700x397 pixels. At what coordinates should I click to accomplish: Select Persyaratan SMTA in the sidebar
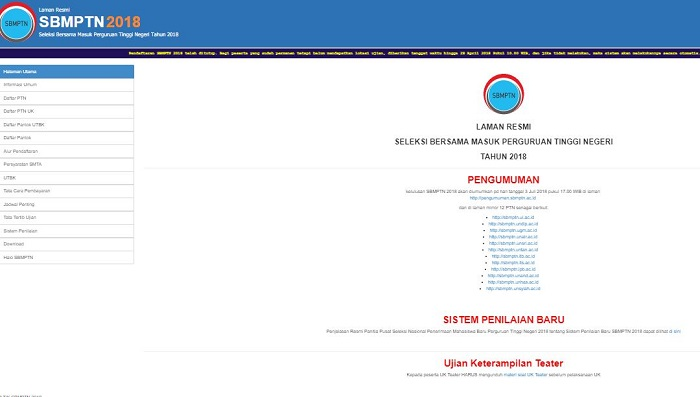(x=67, y=164)
